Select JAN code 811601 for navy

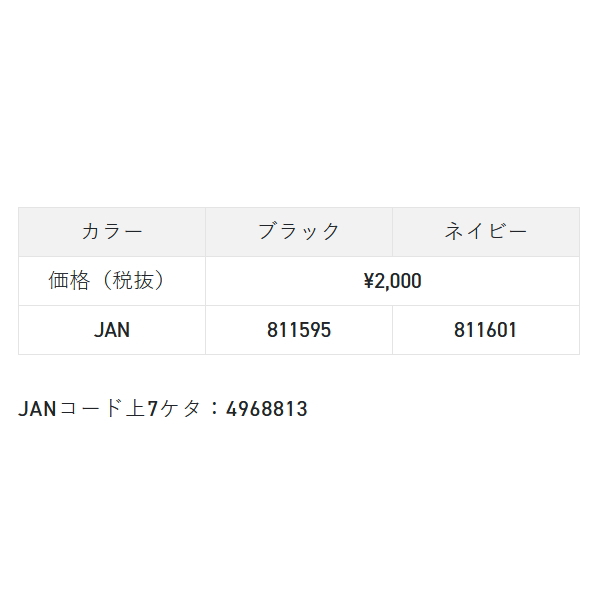tap(485, 330)
